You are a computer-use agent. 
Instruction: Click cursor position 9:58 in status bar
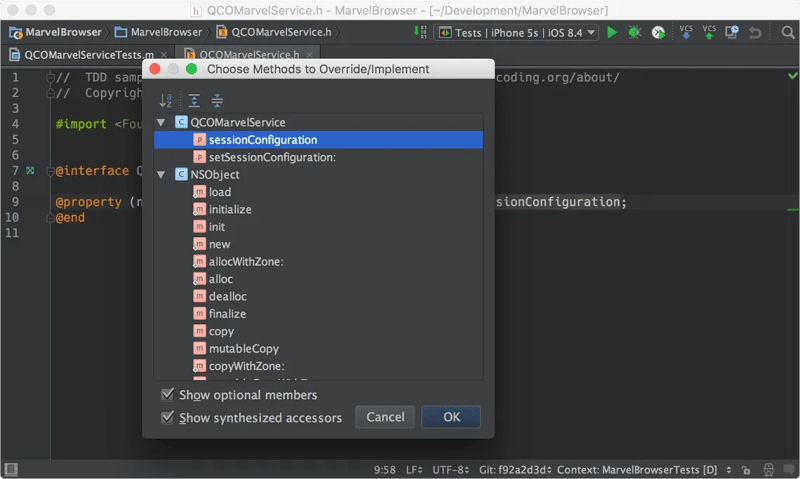[x=384, y=470]
